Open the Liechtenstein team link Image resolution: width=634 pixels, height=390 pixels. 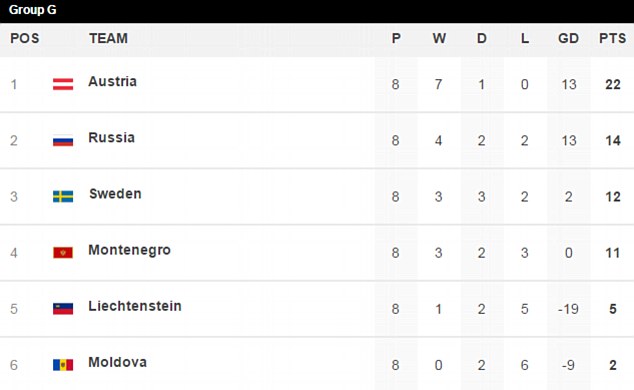click(x=135, y=306)
